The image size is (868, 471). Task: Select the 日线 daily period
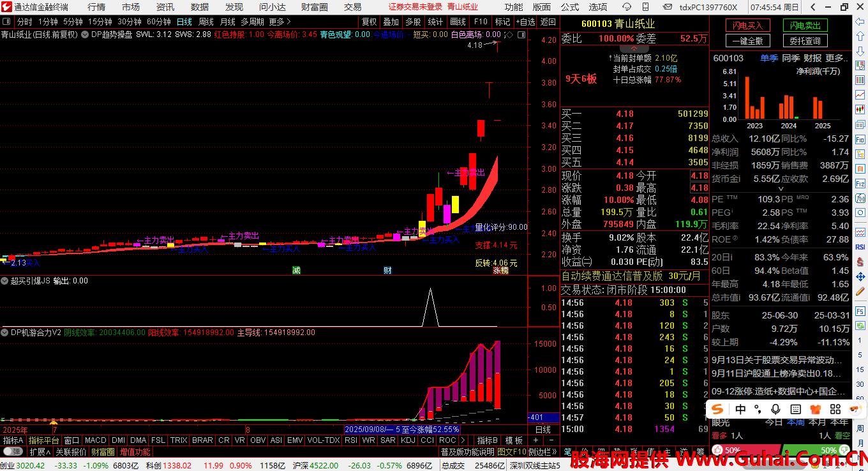pos(184,22)
